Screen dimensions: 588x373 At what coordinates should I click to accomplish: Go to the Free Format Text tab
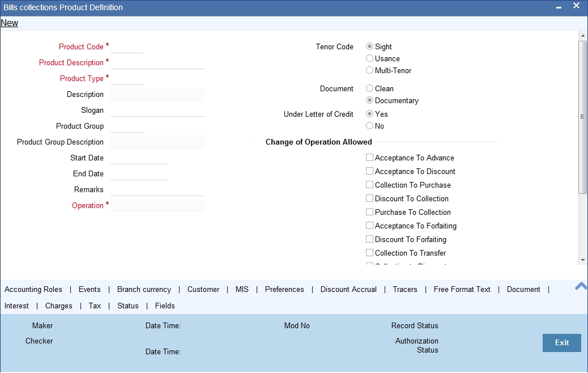pos(462,289)
